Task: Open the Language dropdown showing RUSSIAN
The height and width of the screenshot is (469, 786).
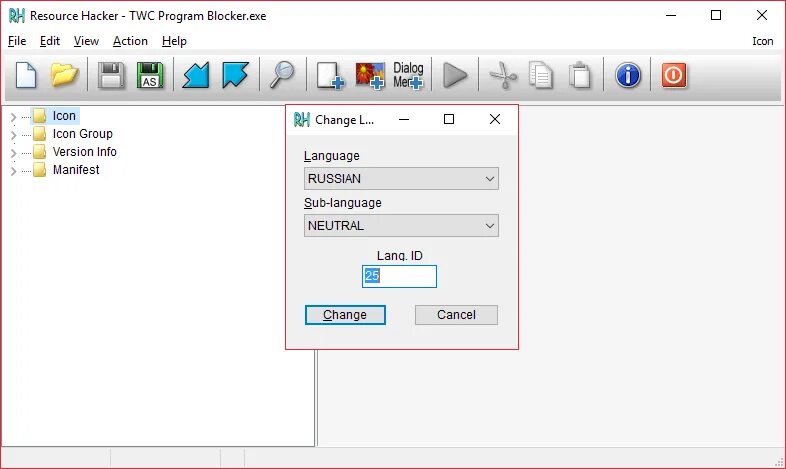Action: coord(401,178)
